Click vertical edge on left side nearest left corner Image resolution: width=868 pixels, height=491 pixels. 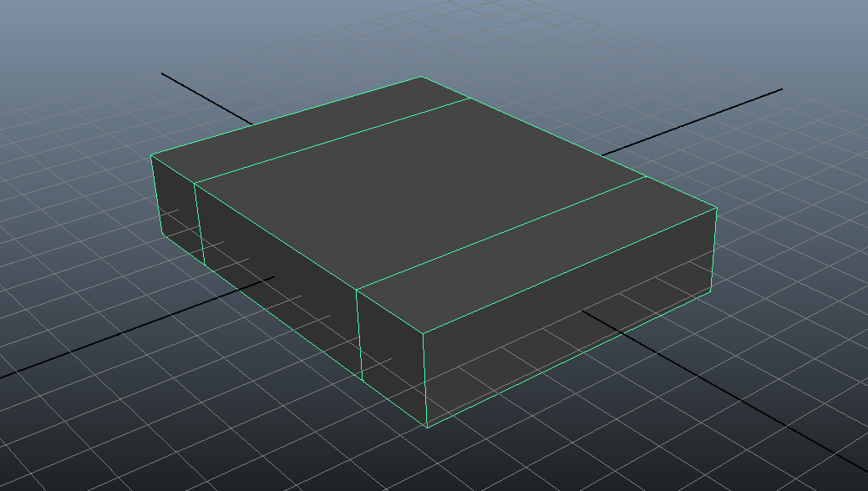tap(200, 222)
